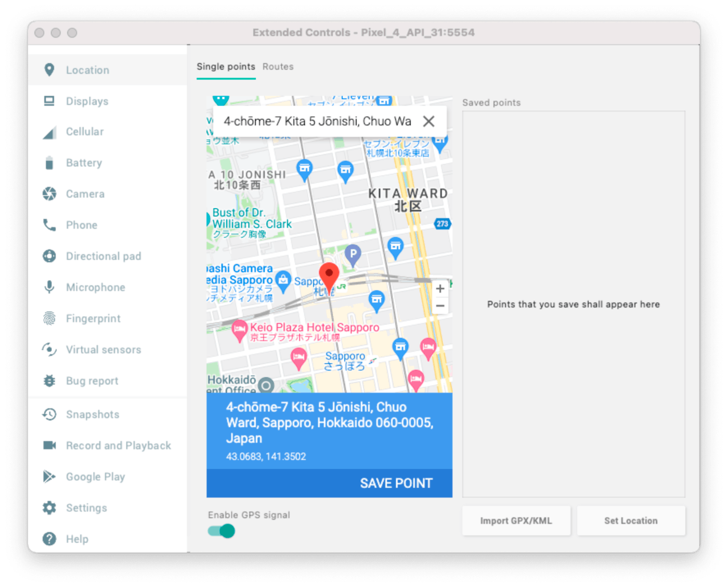Click the Yodobashi Camera shopping marker

coord(283,282)
